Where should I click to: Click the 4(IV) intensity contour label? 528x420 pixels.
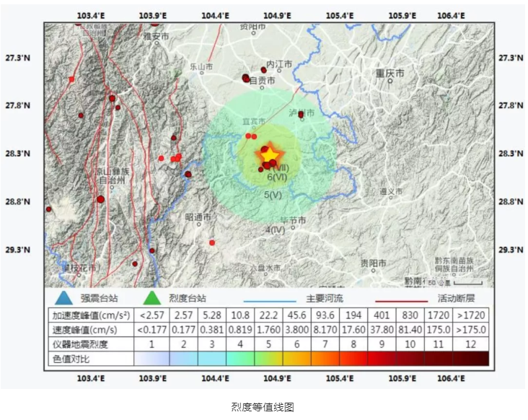point(276,229)
